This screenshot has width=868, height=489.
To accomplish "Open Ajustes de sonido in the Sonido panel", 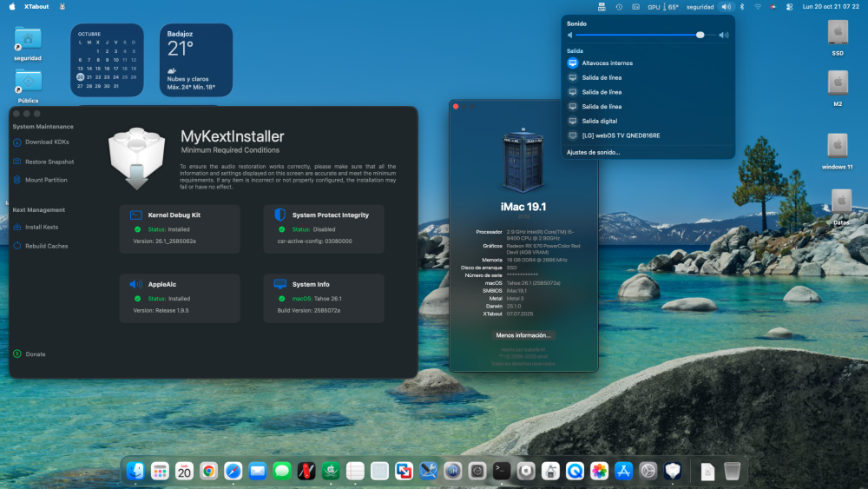I will [593, 152].
